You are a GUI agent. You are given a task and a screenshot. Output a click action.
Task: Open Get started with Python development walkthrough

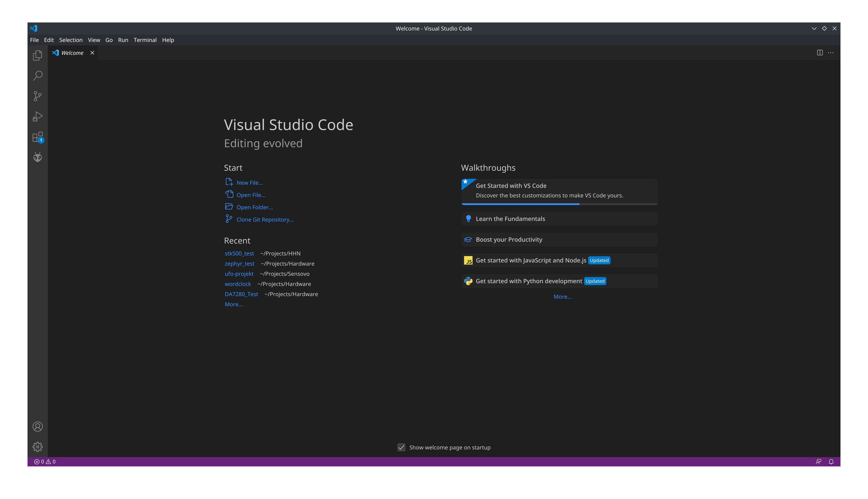tap(559, 281)
